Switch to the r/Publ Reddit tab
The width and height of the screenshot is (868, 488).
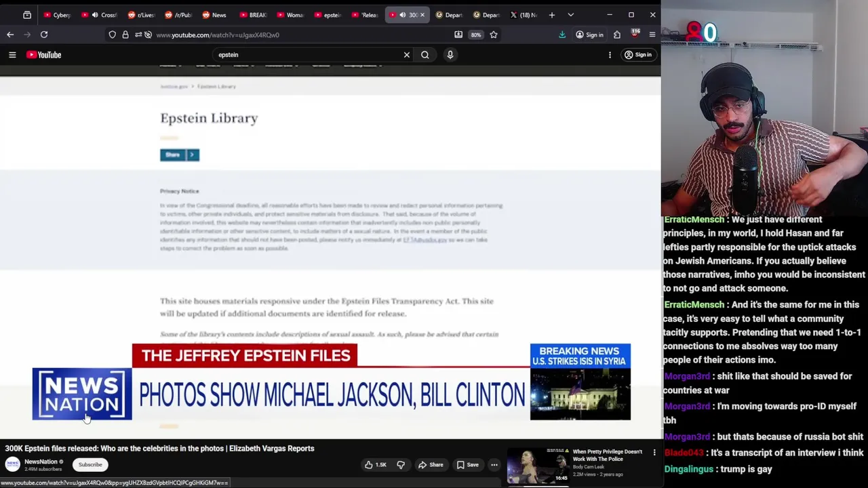(x=179, y=15)
